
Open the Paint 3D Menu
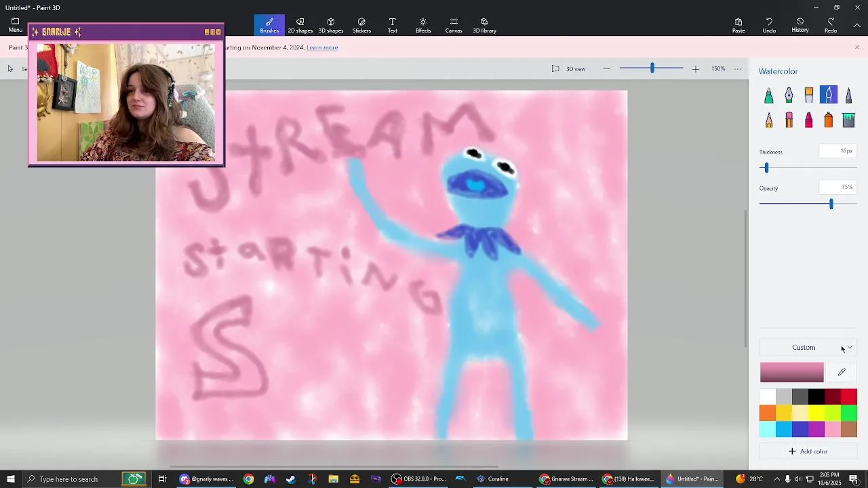coord(15,25)
